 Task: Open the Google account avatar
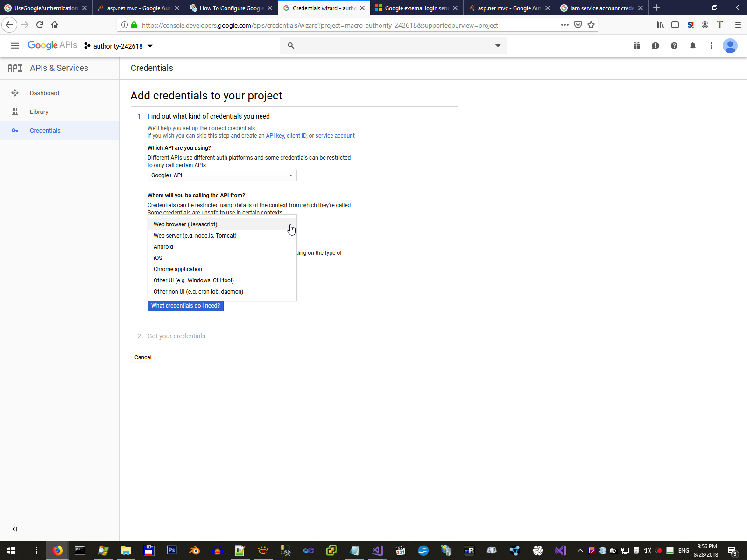(x=730, y=46)
